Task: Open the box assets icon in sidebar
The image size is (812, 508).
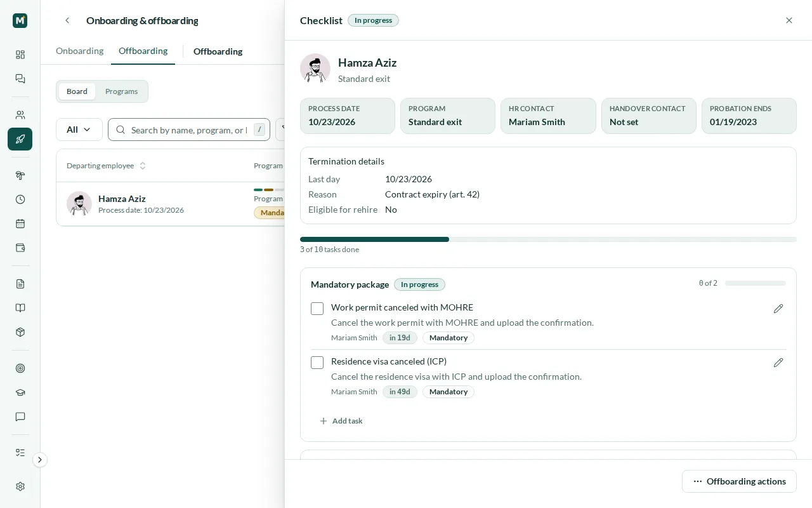Action: pyautogui.click(x=20, y=332)
